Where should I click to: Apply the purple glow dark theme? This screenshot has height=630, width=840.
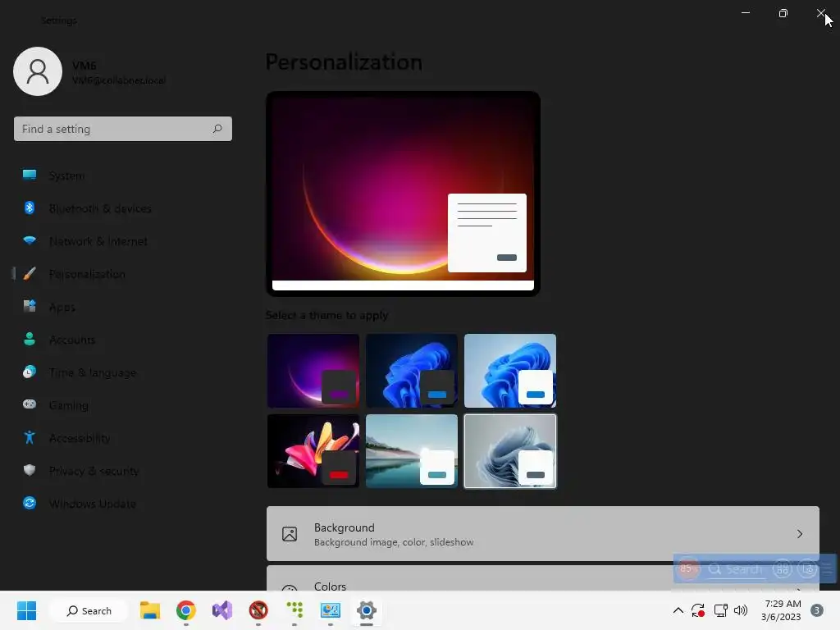(x=313, y=371)
